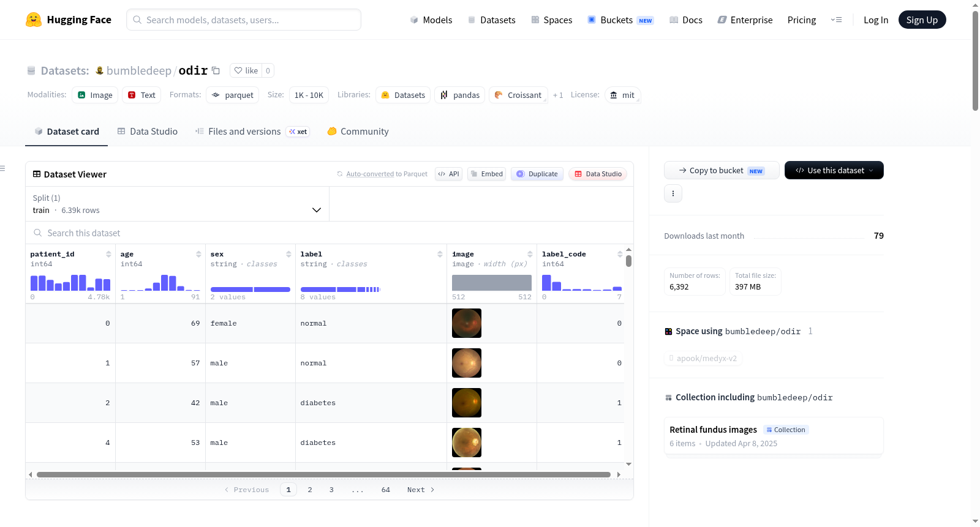Copy dataset name with the copy icon
Viewport: 980px width, 527px height.
coord(216,70)
